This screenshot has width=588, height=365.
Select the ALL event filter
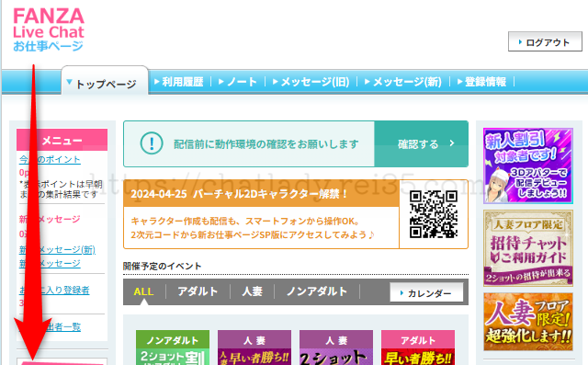tap(143, 291)
